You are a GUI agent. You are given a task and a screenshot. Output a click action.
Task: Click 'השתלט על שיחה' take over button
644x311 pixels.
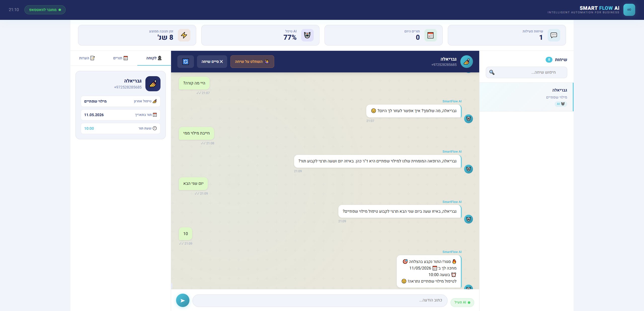point(252,62)
